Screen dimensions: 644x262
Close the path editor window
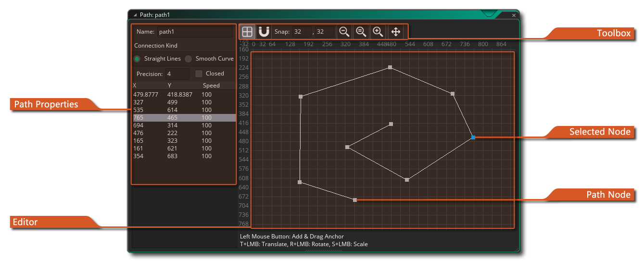point(514,15)
